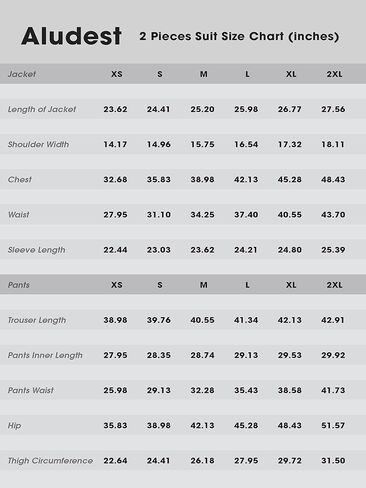Click the Sleeve Length row label
Viewport: 366px width, 488px height.
click(x=36, y=250)
